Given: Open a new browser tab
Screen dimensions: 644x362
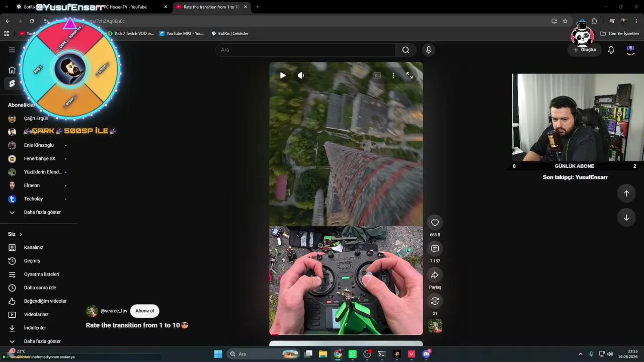Looking at the screenshot, I should click(x=258, y=7).
